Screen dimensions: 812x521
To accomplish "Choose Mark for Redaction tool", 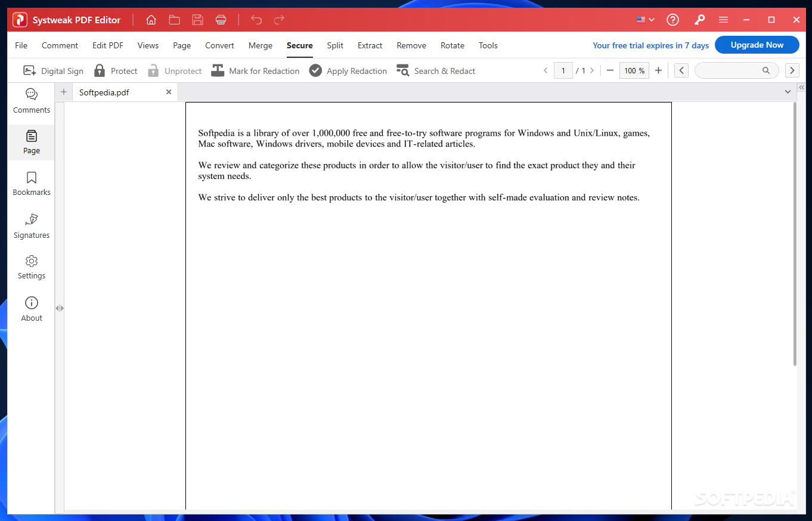I will [x=255, y=71].
